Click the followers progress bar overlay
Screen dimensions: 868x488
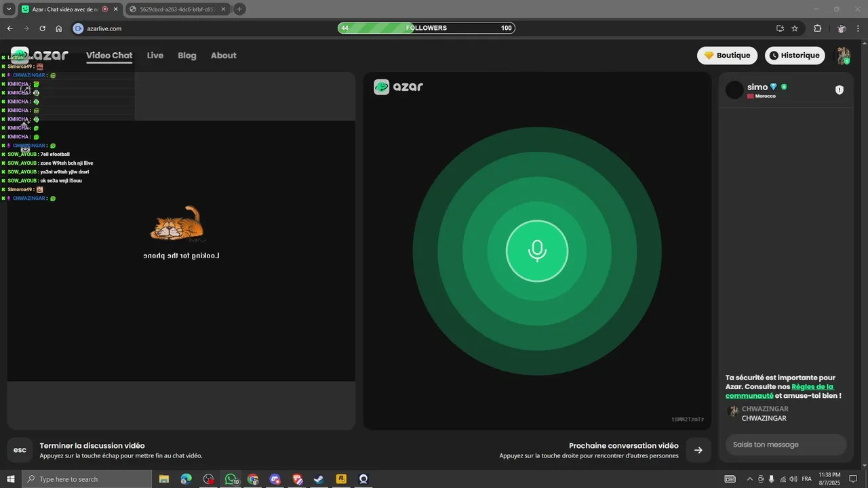(427, 28)
